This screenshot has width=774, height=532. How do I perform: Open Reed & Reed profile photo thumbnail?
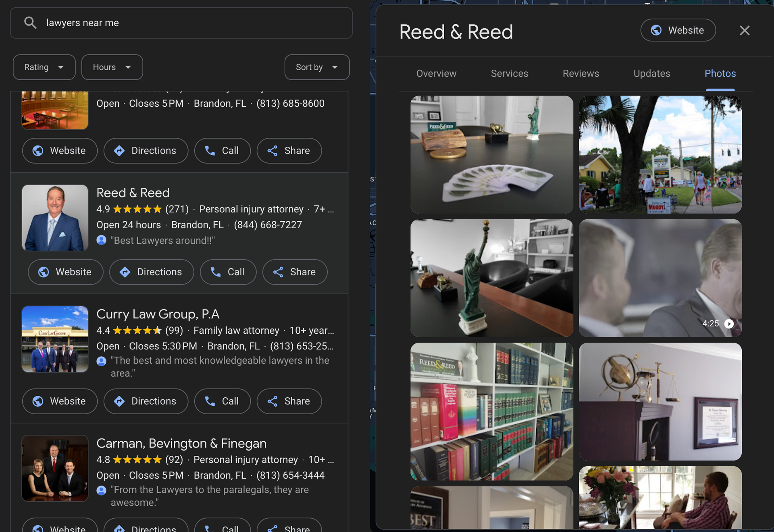55,218
